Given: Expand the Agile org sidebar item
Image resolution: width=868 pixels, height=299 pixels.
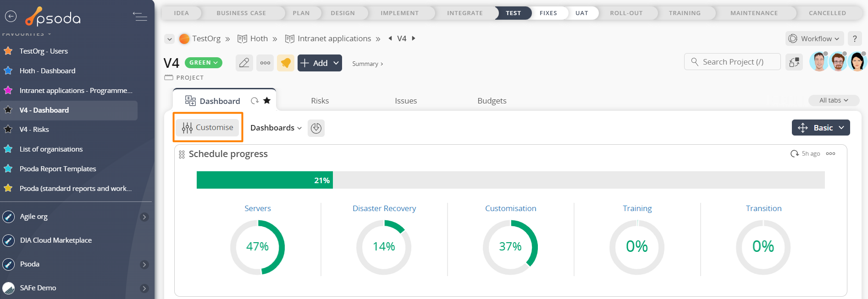Looking at the screenshot, I should point(144,217).
